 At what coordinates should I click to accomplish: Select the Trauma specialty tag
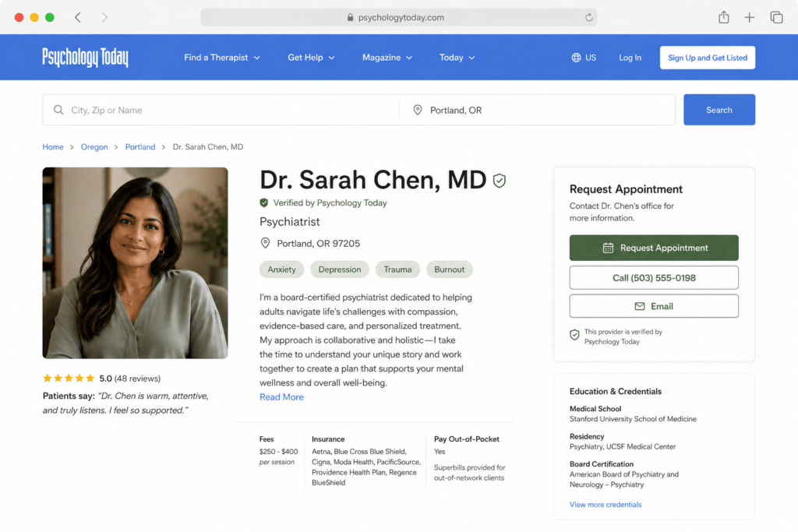[397, 270]
